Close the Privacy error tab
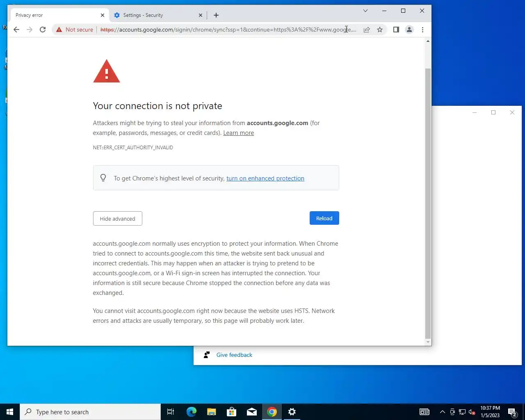525x420 pixels. point(103,15)
